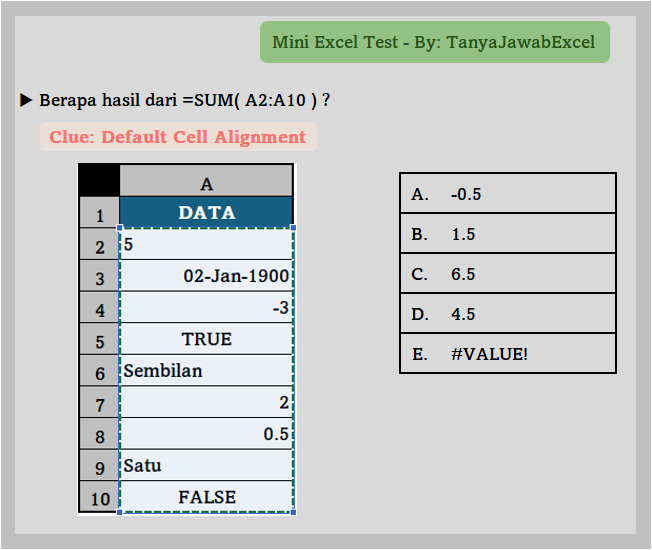
Task: Select answer option D, 4.5
Action: 508,313
